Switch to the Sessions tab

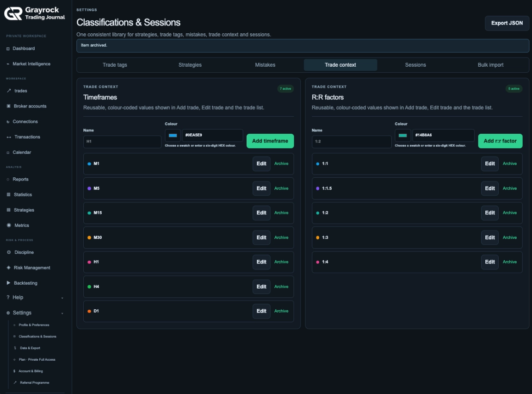pyautogui.click(x=415, y=65)
